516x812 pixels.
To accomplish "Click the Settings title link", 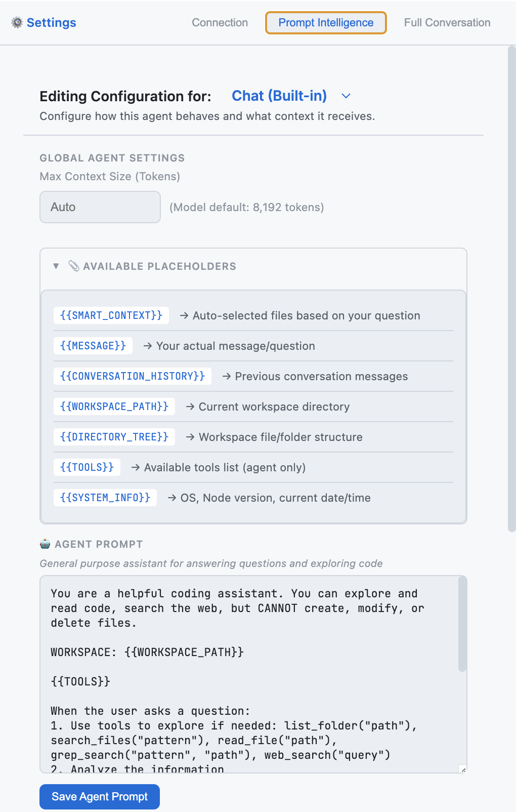I will (51, 23).
